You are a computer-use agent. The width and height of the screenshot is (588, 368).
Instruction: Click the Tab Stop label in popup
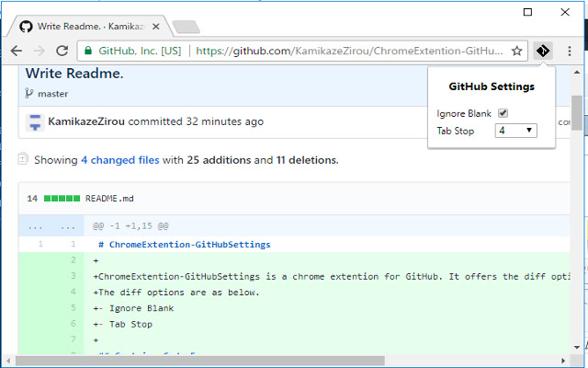point(456,131)
